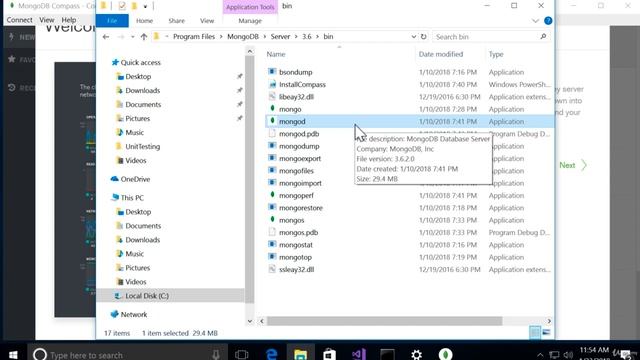
Task: Expand the address bar history dropdown
Action: (x=413, y=37)
